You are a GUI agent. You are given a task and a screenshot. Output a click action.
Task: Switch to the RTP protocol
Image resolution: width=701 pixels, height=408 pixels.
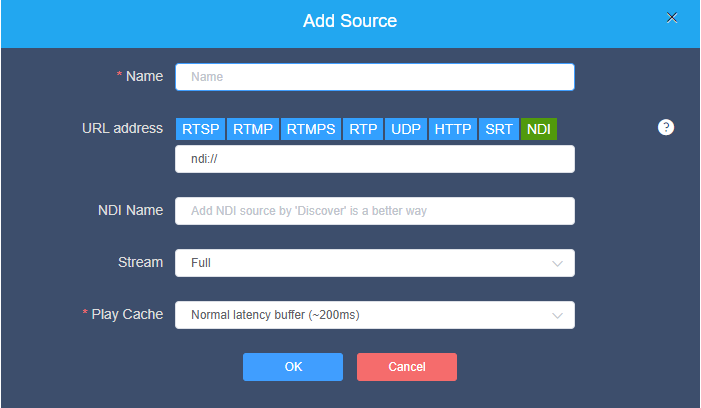click(x=363, y=129)
